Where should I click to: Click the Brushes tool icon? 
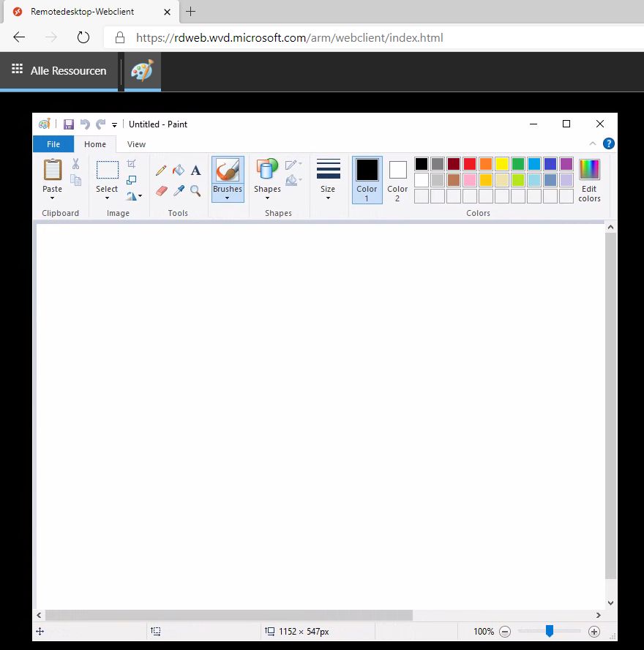tap(228, 170)
